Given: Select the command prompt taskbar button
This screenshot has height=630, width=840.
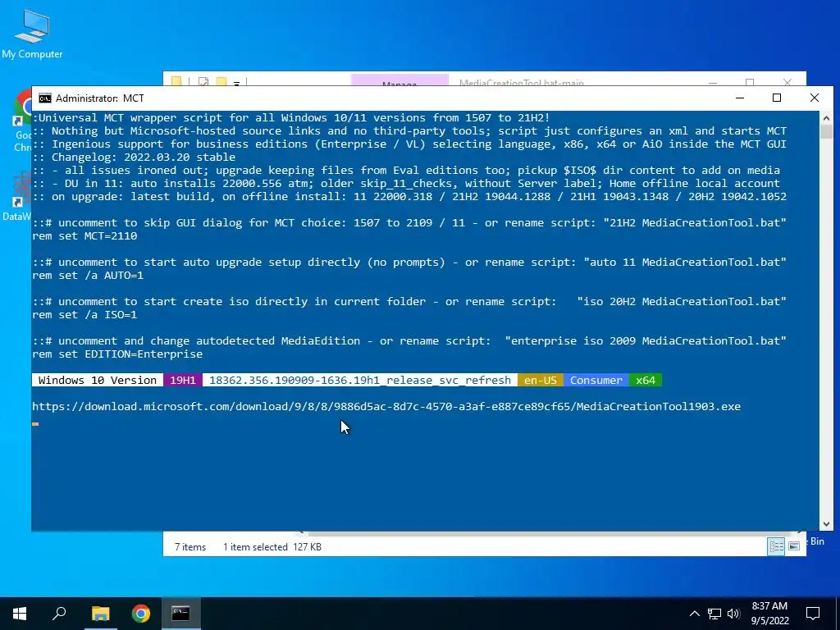Looking at the screenshot, I should click(180, 614).
